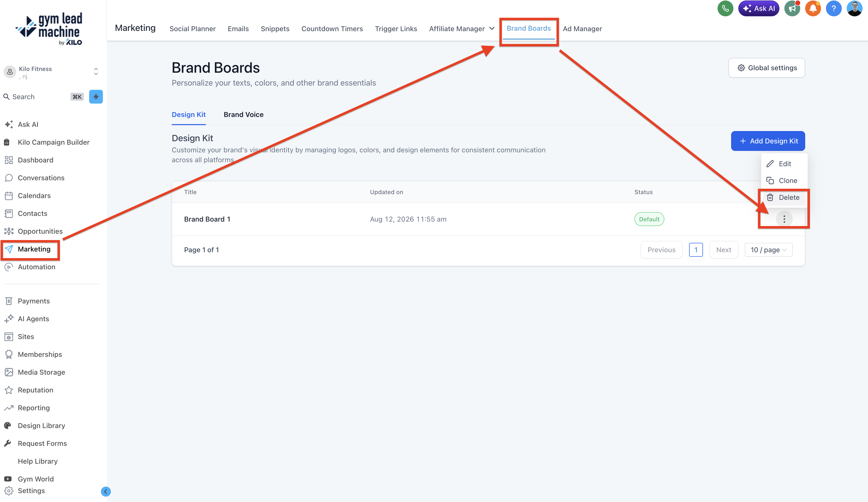Go to Conversations in the sidebar
The width and height of the screenshot is (868, 502).
click(41, 178)
